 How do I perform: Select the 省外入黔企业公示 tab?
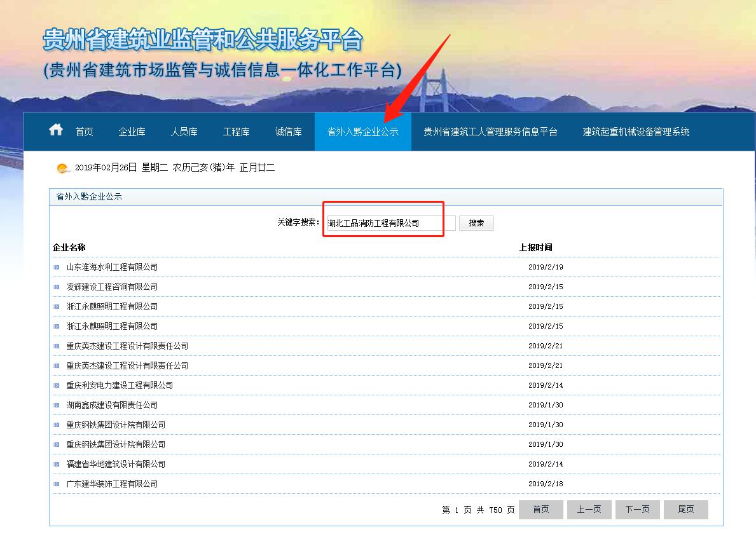(x=362, y=132)
